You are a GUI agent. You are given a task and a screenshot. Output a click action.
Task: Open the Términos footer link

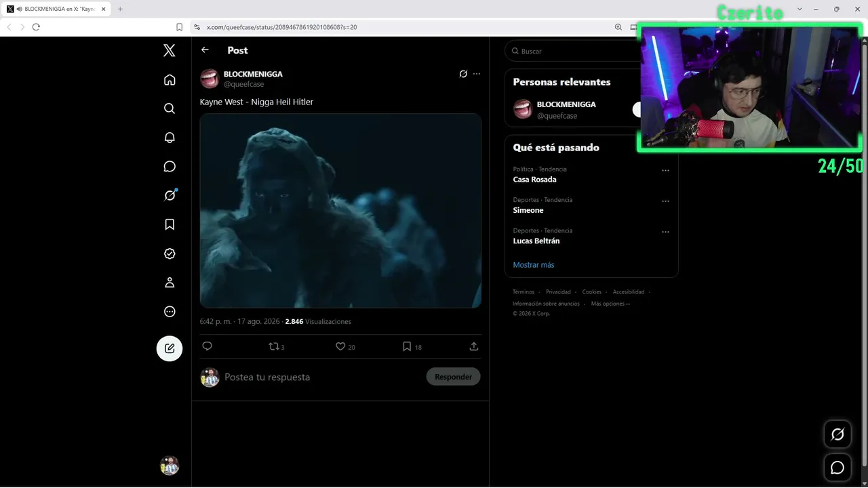(524, 292)
